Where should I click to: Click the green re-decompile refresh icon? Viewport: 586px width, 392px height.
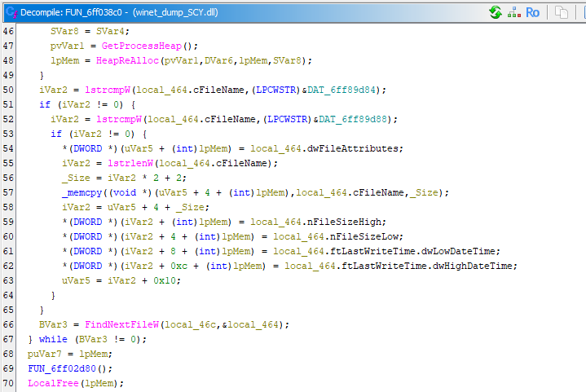click(x=496, y=12)
